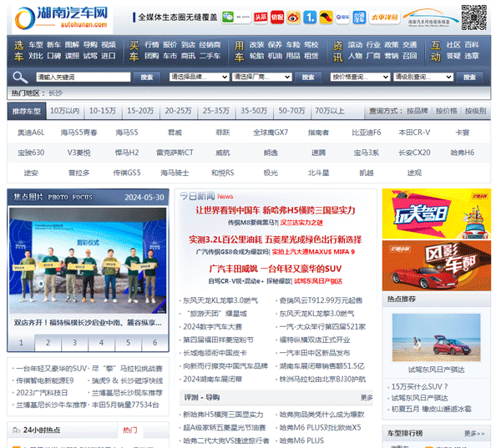Screen dimensions: 501x448
Task: Select the 推荐车型 tab
Action: click(x=27, y=111)
